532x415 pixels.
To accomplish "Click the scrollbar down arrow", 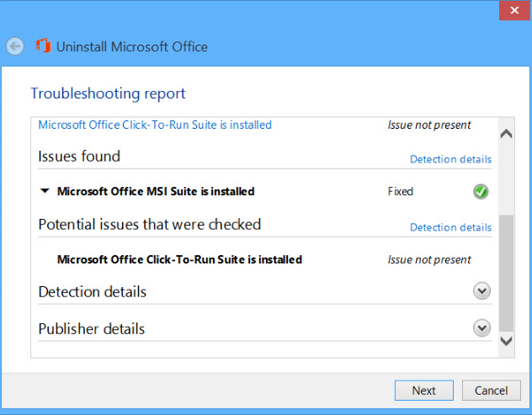I will pyautogui.click(x=506, y=341).
